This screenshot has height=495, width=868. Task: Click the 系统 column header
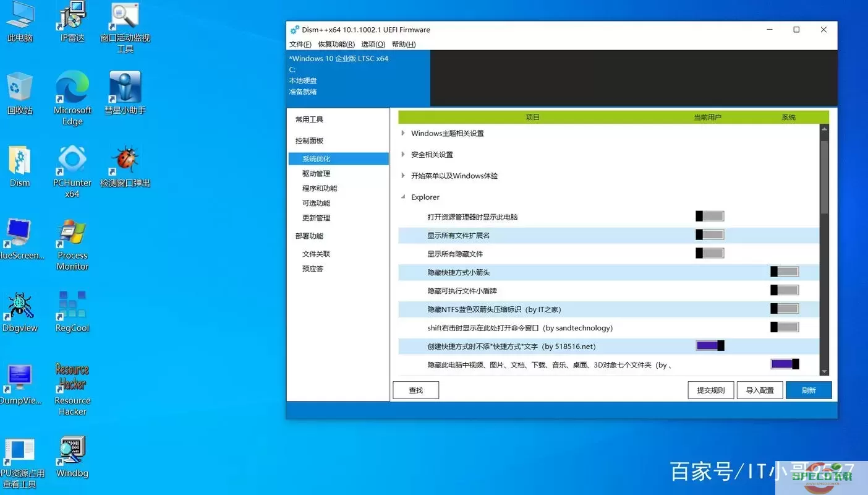(788, 117)
